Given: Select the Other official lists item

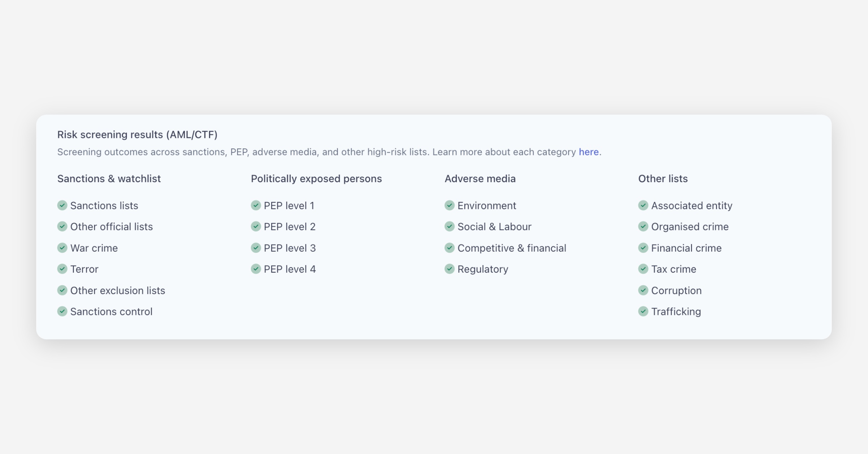Looking at the screenshot, I should point(111,227).
